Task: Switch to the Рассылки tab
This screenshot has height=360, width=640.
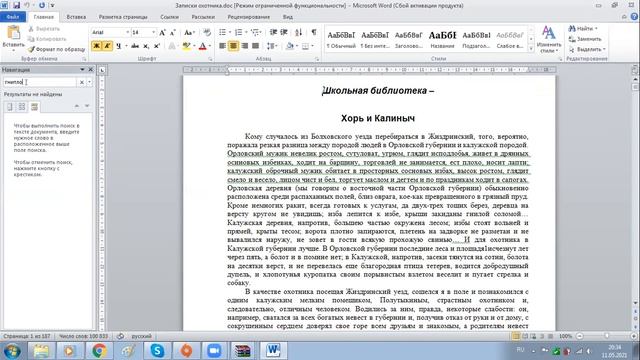Action: coord(203,17)
